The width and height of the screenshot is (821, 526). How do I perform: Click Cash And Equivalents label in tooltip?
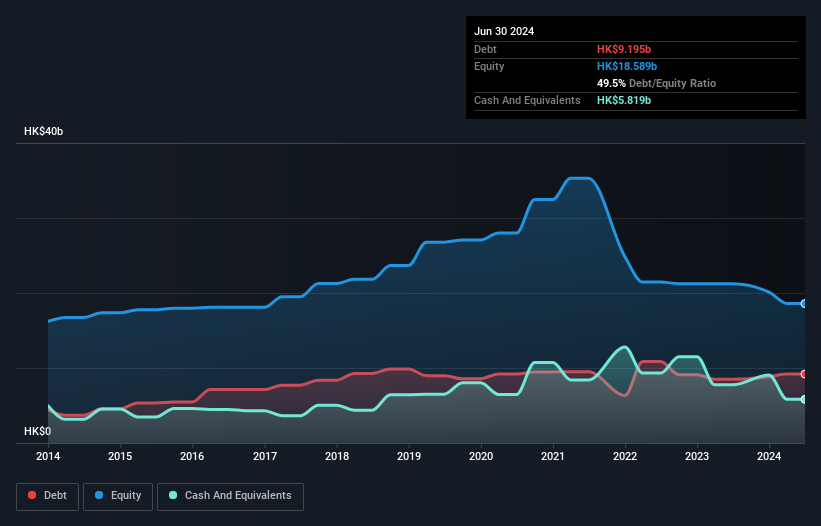[x=527, y=100]
